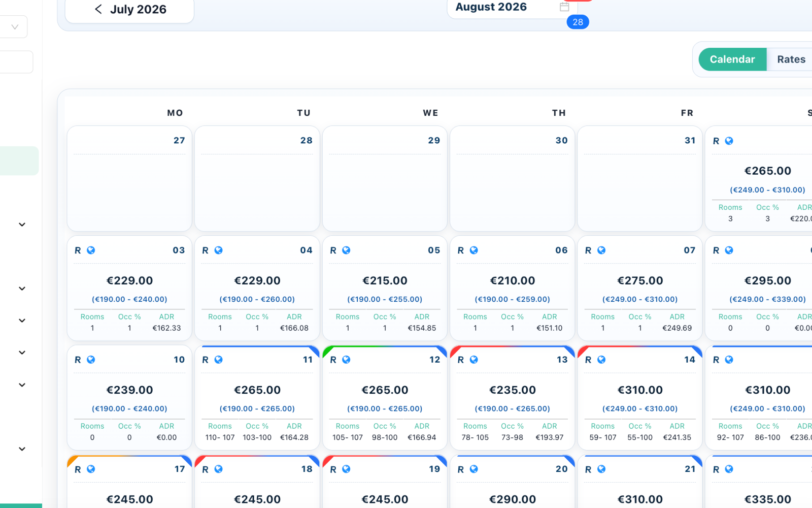Expand the first collapsed sidebar section chevron
812x508 pixels.
point(22,225)
